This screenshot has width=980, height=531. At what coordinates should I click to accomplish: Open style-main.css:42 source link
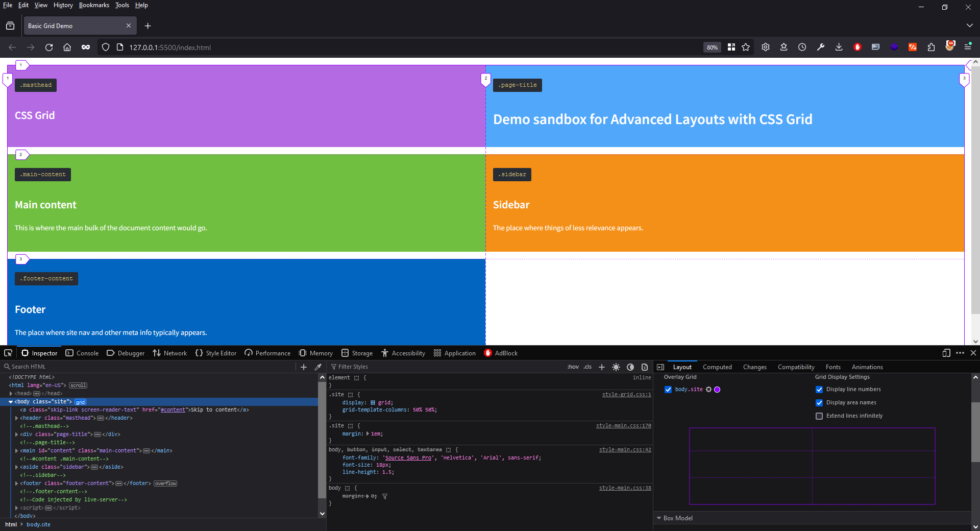(625, 449)
